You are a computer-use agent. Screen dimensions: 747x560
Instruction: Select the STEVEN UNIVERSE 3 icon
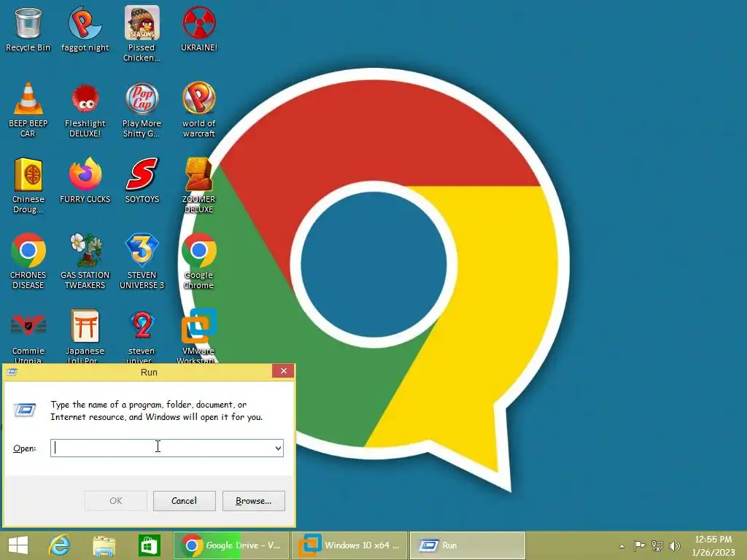click(x=142, y=261)
